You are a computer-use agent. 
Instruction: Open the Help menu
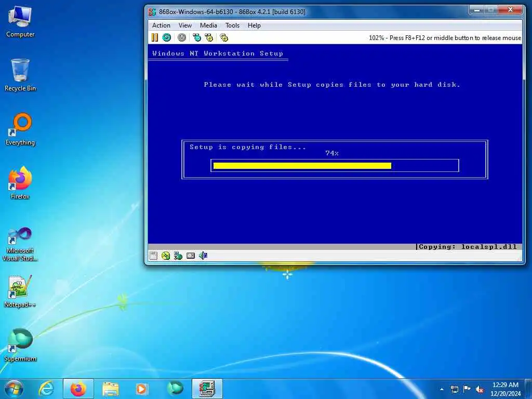pos(254,25)
